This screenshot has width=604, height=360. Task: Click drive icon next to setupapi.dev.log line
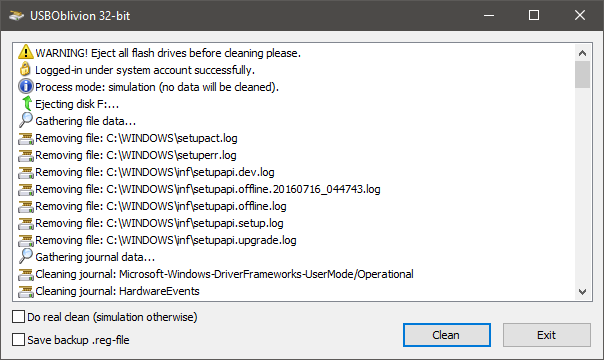[x=26, y=172]
